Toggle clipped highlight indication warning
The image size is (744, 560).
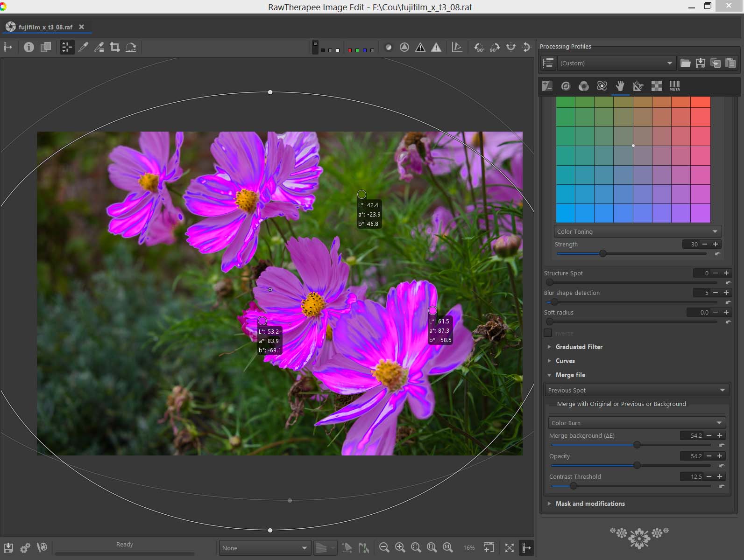[x=436, y=47]
